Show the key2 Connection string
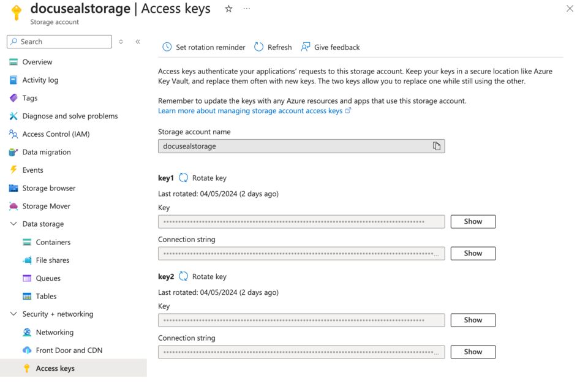The image size is (588, 383). coord(473,352)
